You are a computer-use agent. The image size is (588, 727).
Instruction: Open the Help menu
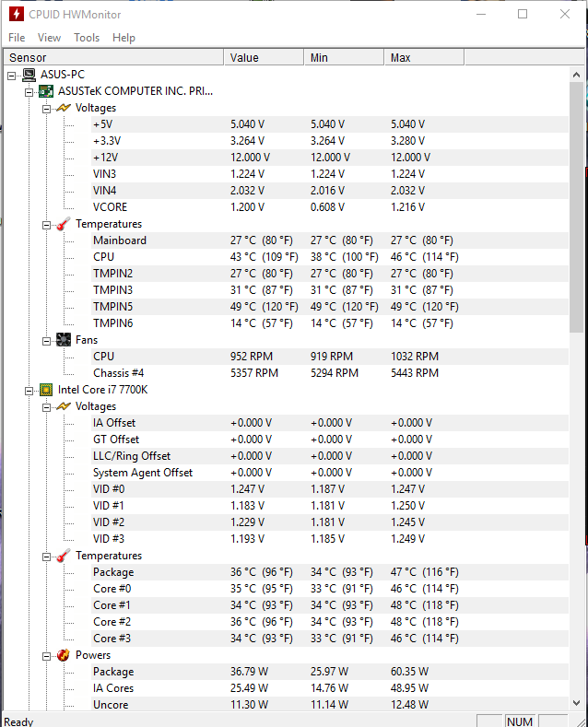pyautogui.click(x=123, y=38)
